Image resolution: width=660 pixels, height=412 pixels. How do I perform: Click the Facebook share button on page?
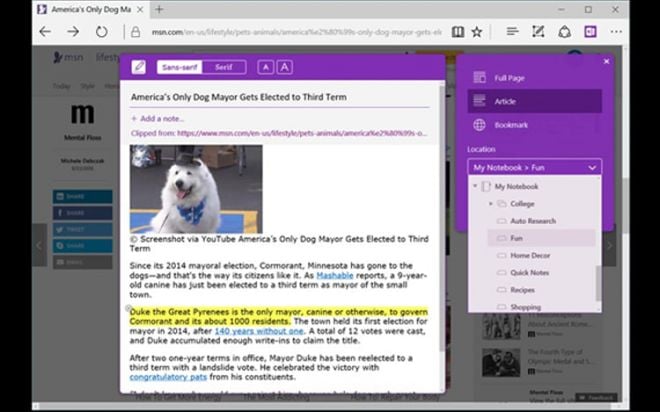pos(82,213)
